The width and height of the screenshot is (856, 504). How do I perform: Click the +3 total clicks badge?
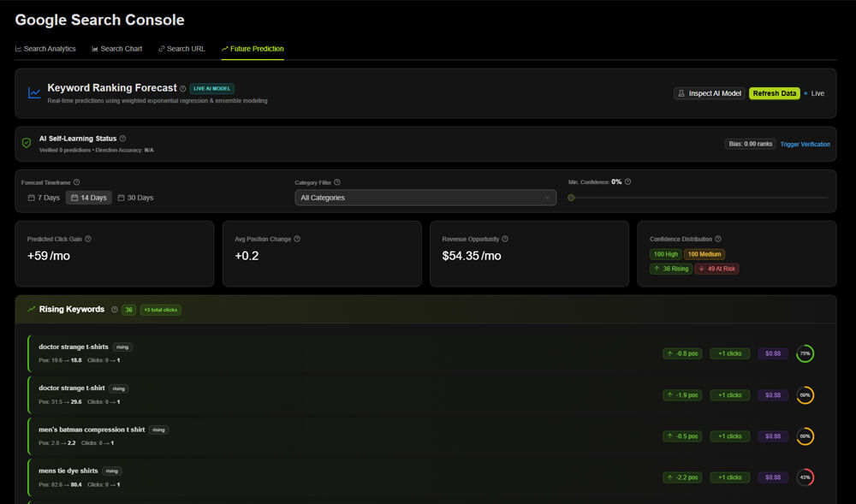[161, 310]
